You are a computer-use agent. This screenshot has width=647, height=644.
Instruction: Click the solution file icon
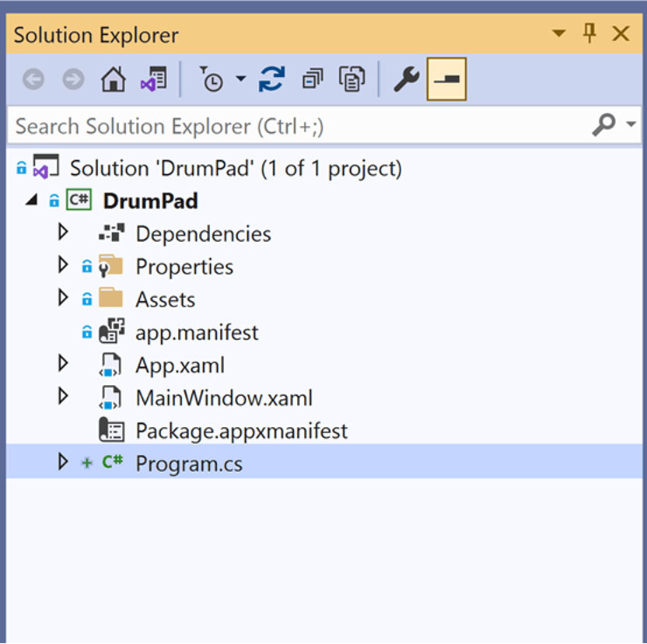(46, 166)
